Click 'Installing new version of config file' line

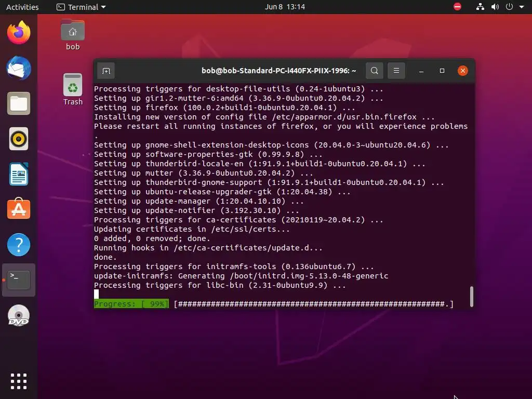tap(264, 117)
